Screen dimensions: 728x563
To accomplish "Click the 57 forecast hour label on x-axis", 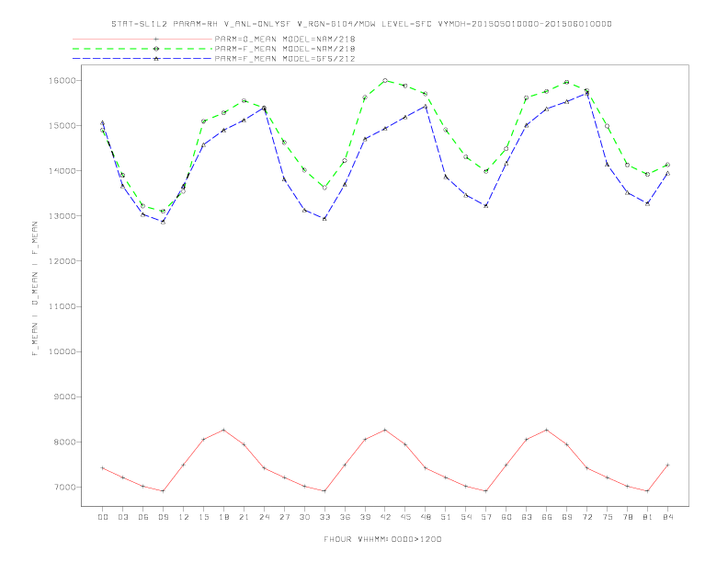I will [486, 517].
